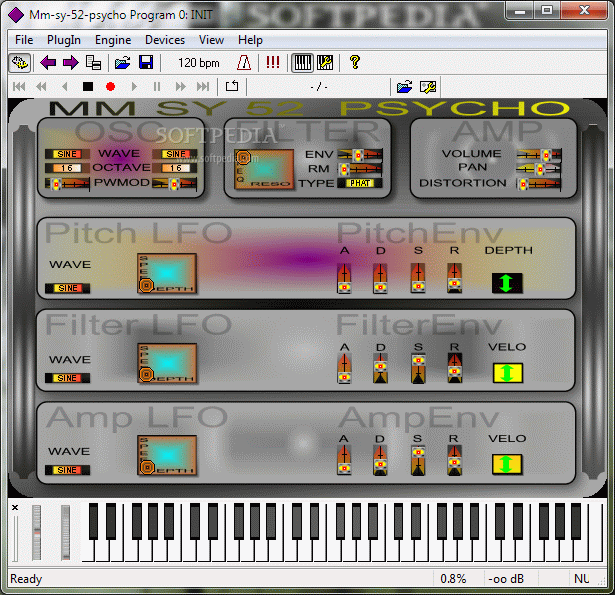Adjust AMP VOLUME slider

coord(539,155)
